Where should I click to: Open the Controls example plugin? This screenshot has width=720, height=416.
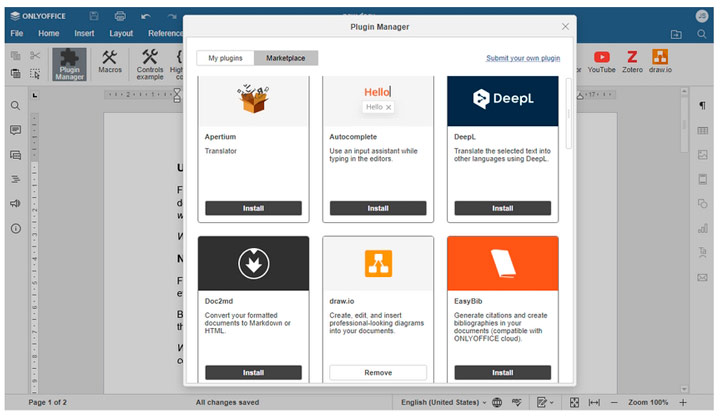(150, 64)
